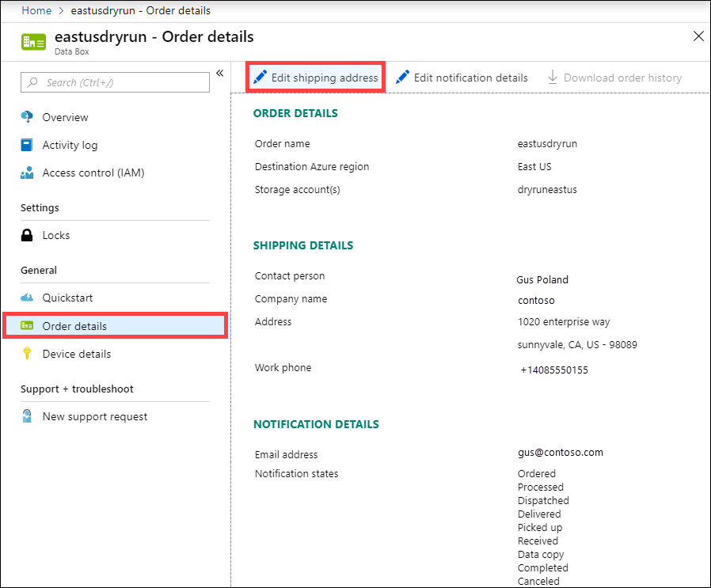Select the Device details key icon
The height and width of the screenshot is (588, 711).
25,354
